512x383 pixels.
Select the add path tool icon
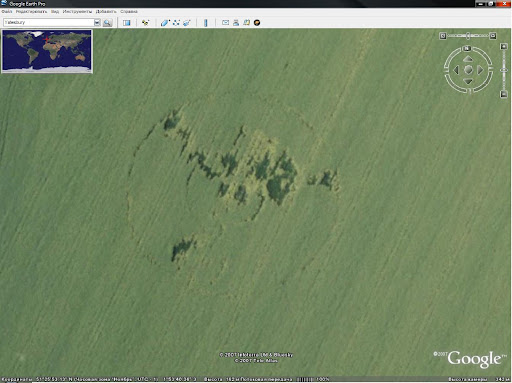(176, 23)
